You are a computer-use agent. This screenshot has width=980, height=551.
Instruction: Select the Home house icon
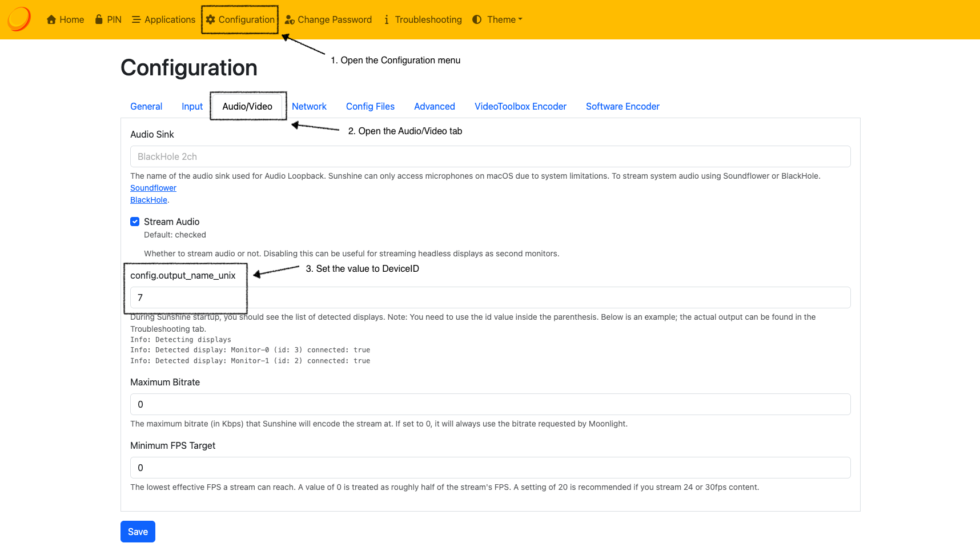point(50,19)
